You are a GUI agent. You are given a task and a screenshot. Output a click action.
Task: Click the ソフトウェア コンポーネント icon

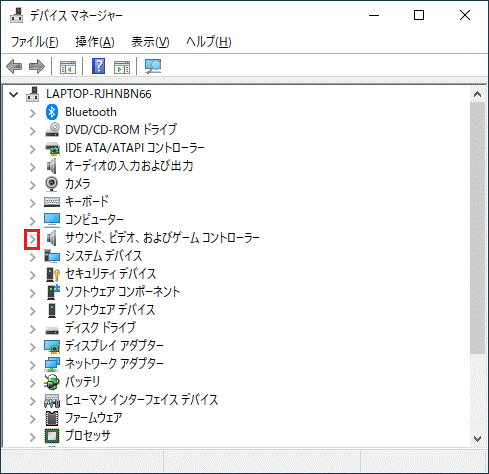point(53,292)
